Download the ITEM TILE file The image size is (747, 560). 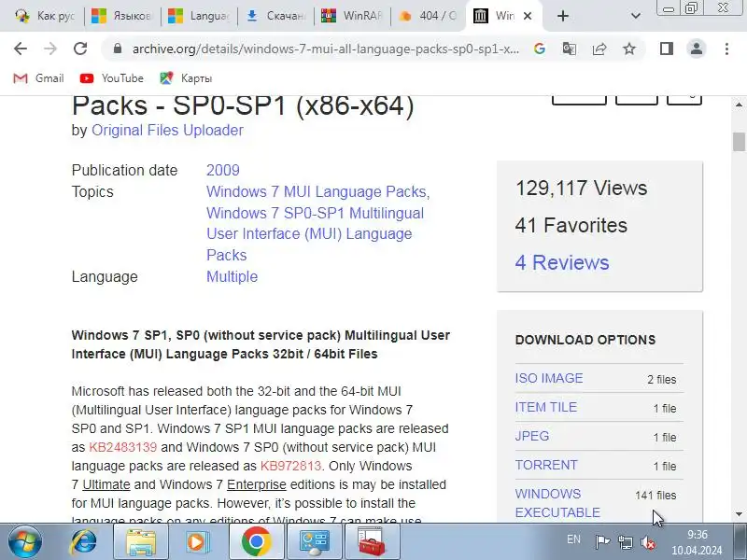[x=546, y=407]
